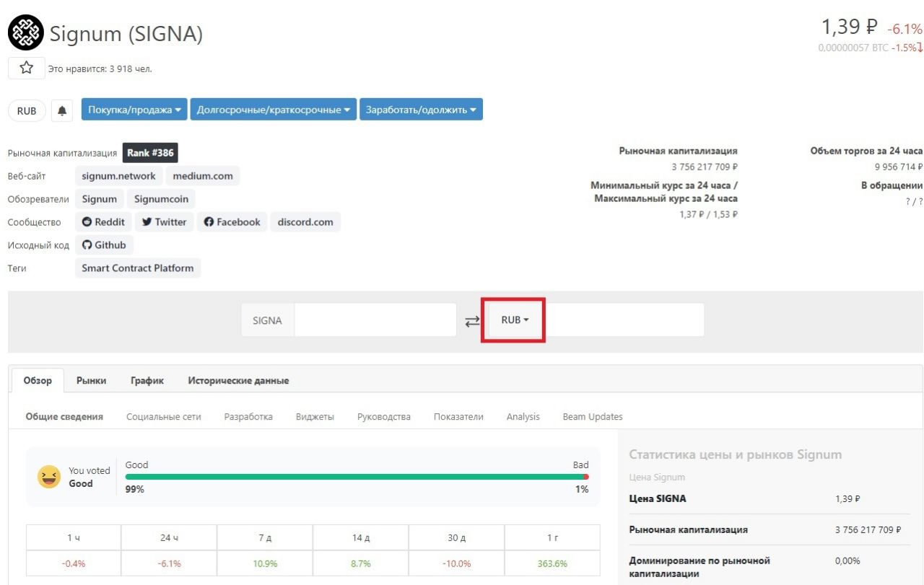Select the Социальные сети sub-tab

(x=164, y=416)
